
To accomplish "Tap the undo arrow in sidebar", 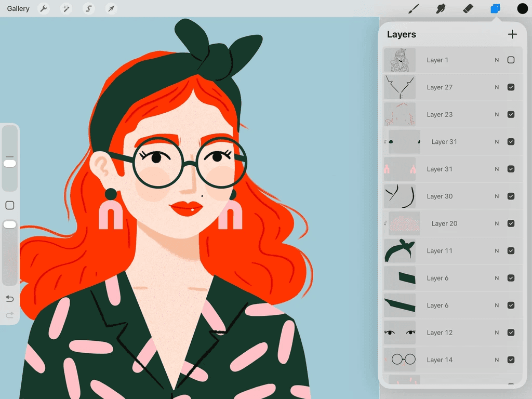I will [x=10, y=299].
